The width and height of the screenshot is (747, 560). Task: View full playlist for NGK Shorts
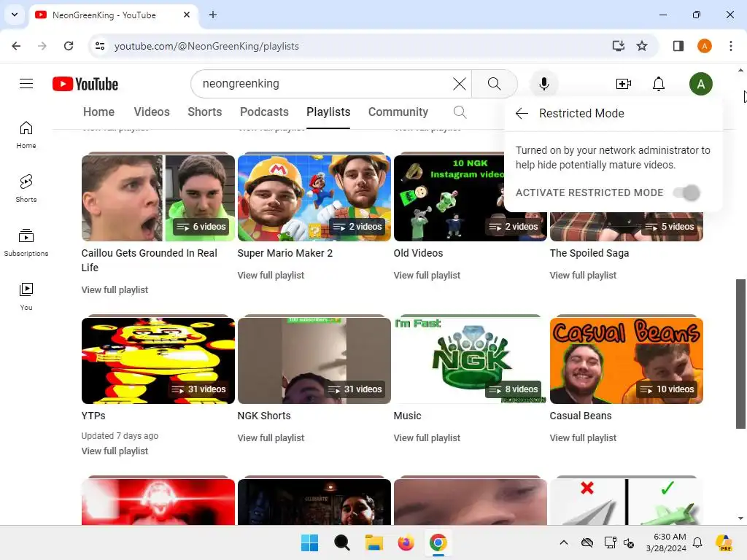point(271,438)
